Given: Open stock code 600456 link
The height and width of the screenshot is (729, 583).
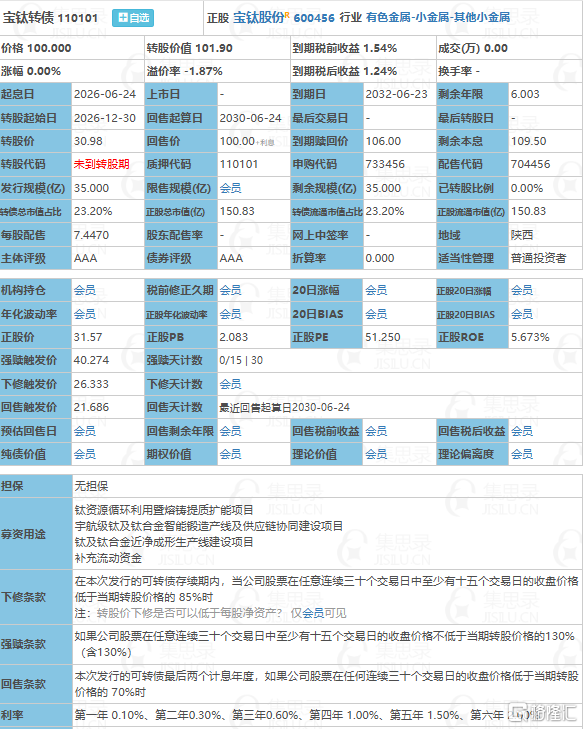Looking at the screenshot, I should tap(314, 18).
